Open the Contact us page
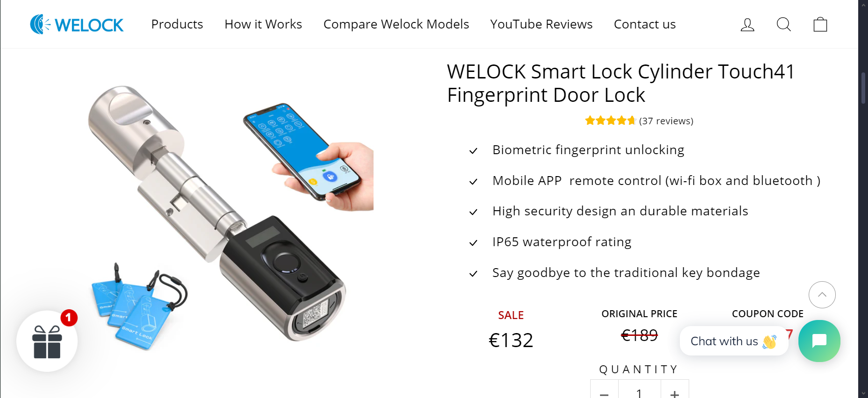 coord(644,24)
